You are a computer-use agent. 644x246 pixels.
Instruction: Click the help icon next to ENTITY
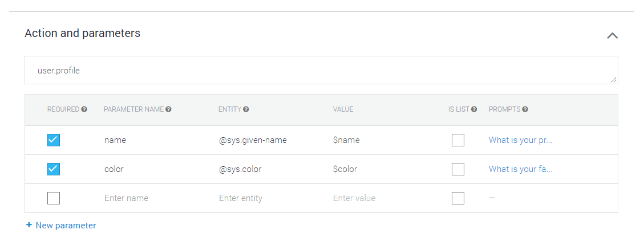(246, 109)
